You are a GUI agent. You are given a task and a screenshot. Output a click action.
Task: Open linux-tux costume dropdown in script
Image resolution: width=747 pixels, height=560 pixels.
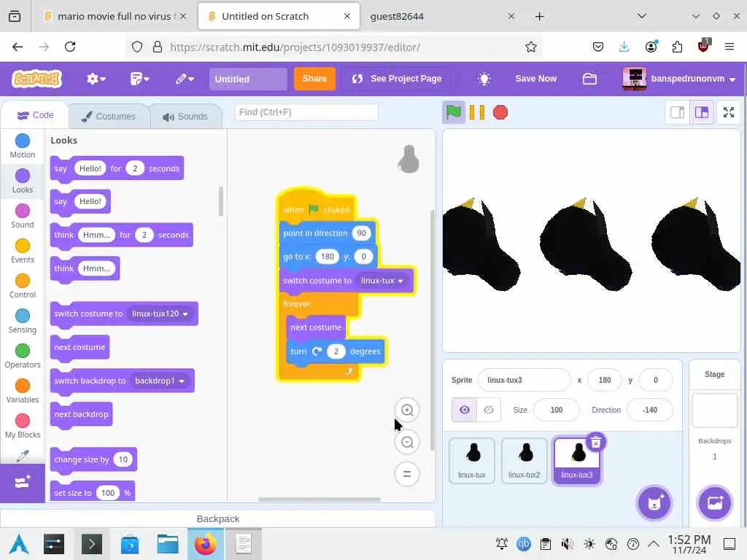click(x=382, y=281)
